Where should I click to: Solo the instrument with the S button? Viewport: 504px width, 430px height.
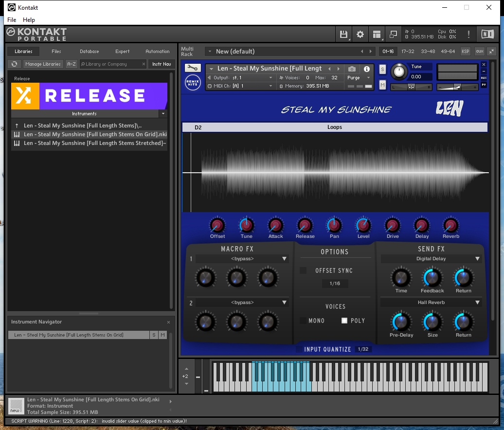pyautogui.click(x=382, y=70)
